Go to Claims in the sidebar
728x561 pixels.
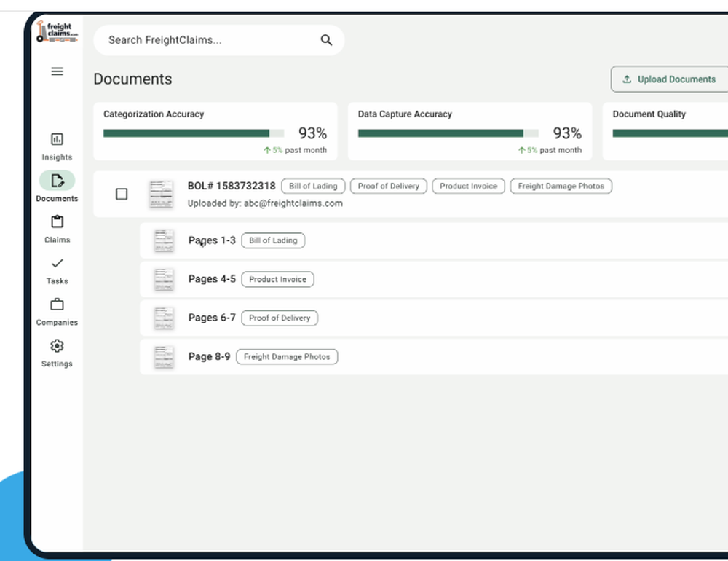(57, 229)
